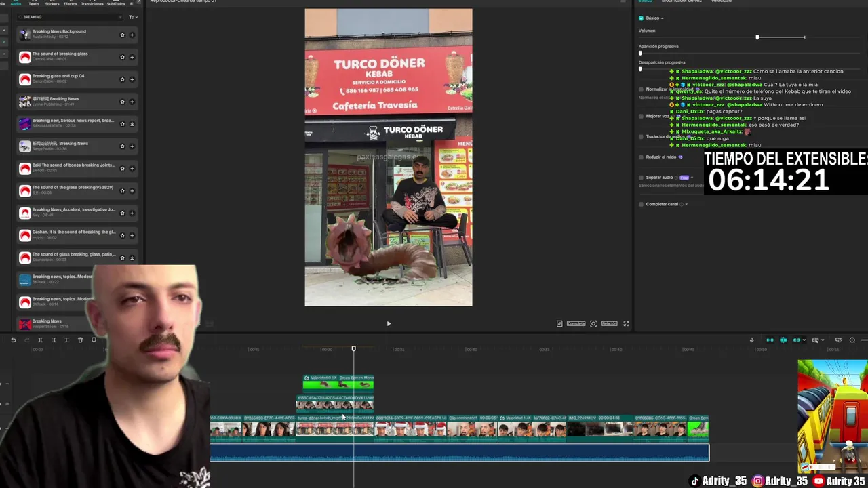This screenshot has height=488, width=868.
Task: Expand the Separar audio dropdown arrow
Action: pos(692,178)
